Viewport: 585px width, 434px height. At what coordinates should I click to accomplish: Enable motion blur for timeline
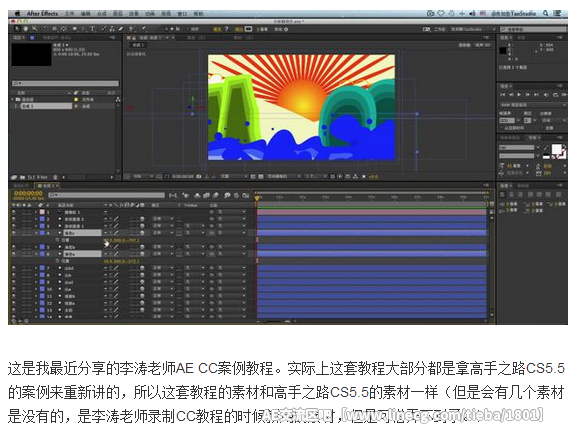(216, 195)
